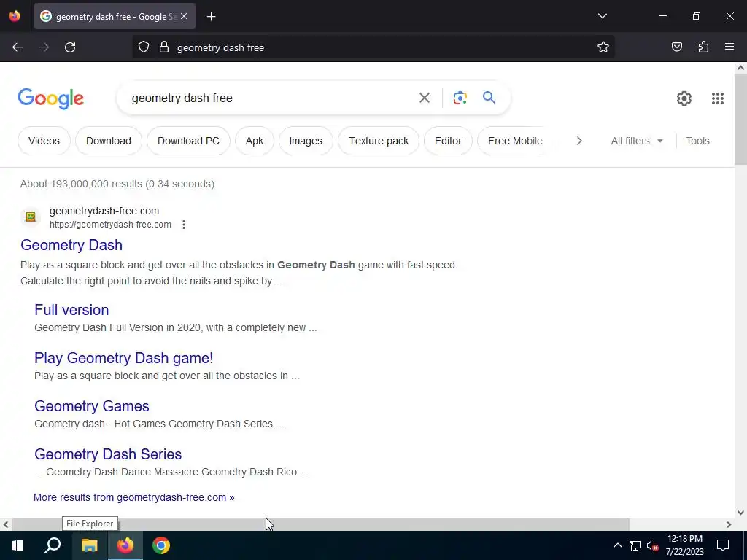Click the horizontal page scrollbar thumb

[x=321, y=524]
